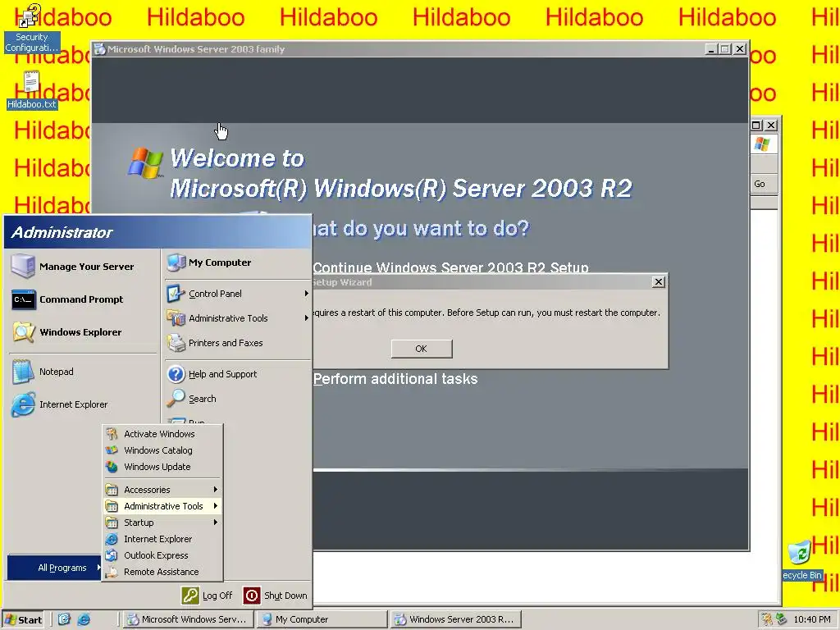Screen dimensions: 840x630
Task: Open Search from Start menu
Action: click(237, 399)
